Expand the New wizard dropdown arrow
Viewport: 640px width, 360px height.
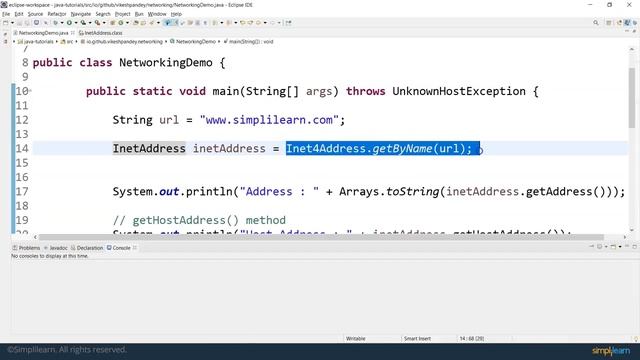[12, 23]
